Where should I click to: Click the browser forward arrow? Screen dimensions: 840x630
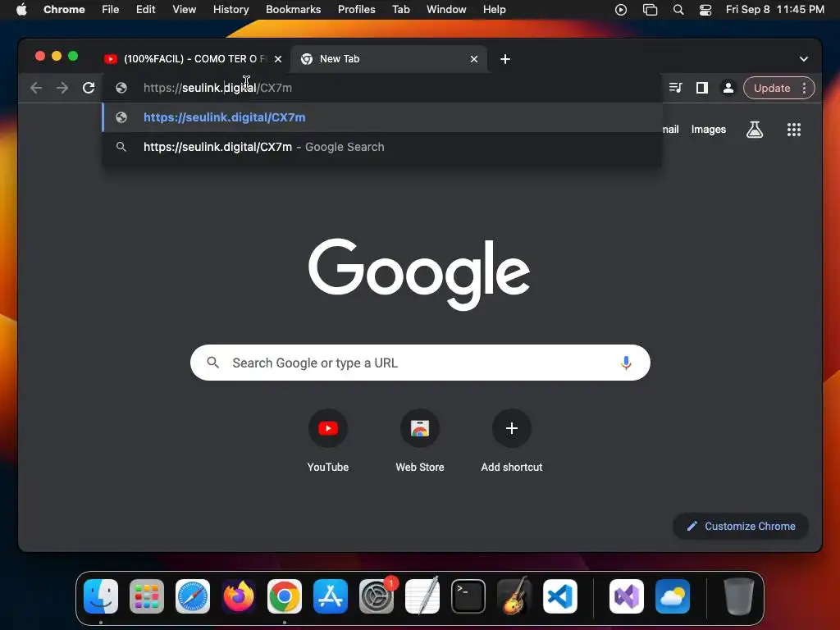click(62, 88)
